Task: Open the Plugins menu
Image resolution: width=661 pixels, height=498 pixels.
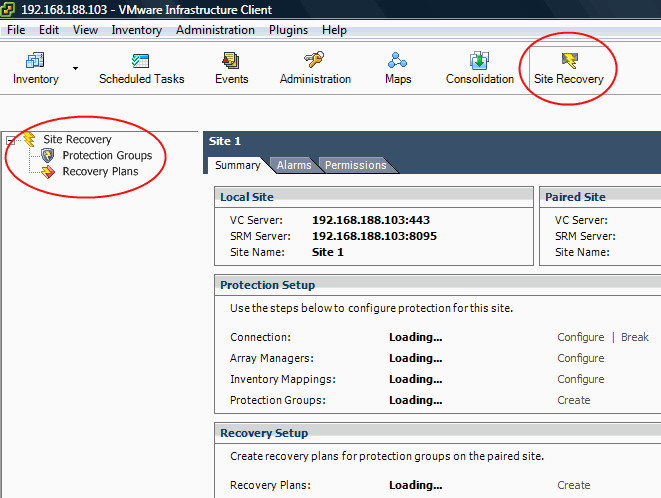Action: tap(288, 30)
